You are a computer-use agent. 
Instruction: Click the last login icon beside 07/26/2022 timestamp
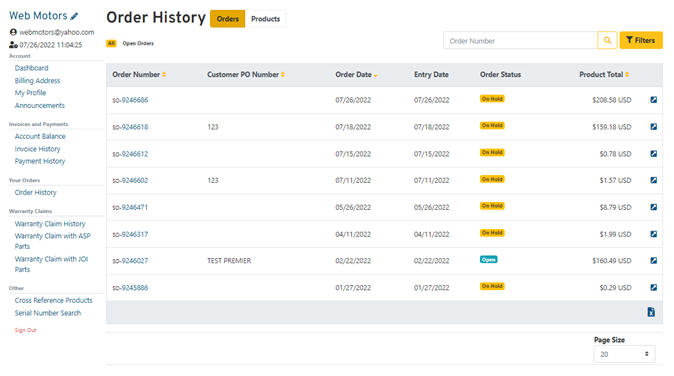pos(13,45)
